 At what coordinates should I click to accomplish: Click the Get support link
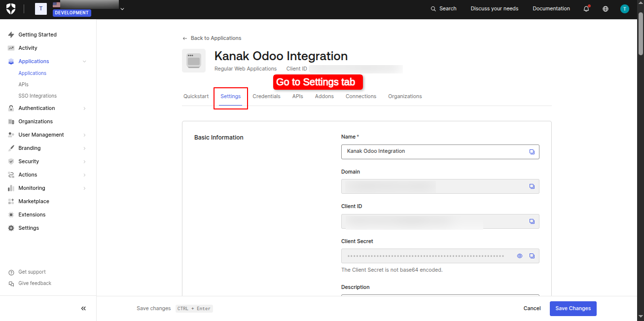[x=32, y=272]
